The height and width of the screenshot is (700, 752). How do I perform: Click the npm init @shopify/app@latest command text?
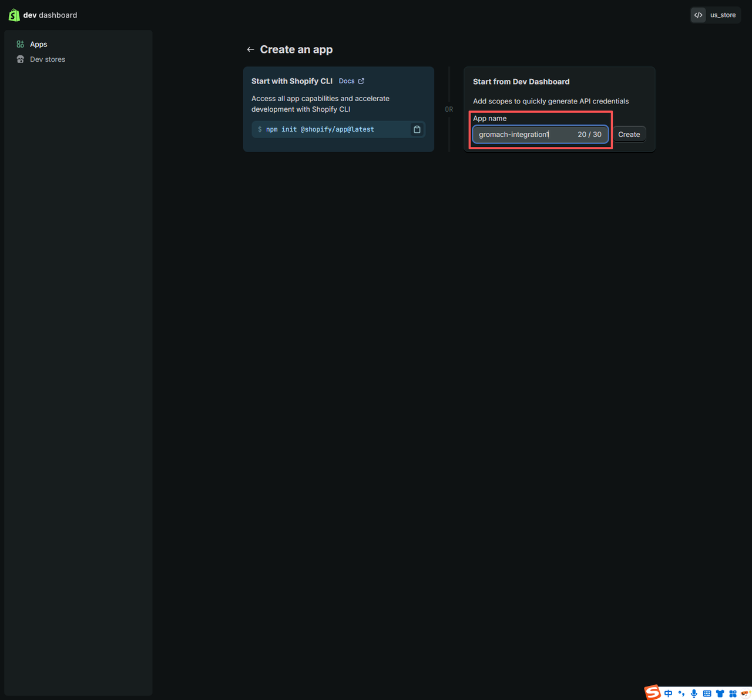coord(320,129)
